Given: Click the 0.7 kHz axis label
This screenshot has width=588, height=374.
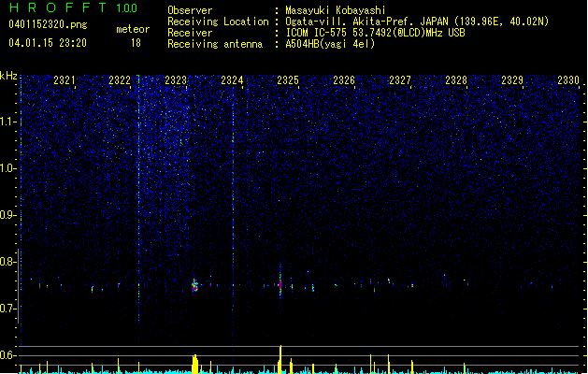Looking at the screenshot, I should 8,309.
